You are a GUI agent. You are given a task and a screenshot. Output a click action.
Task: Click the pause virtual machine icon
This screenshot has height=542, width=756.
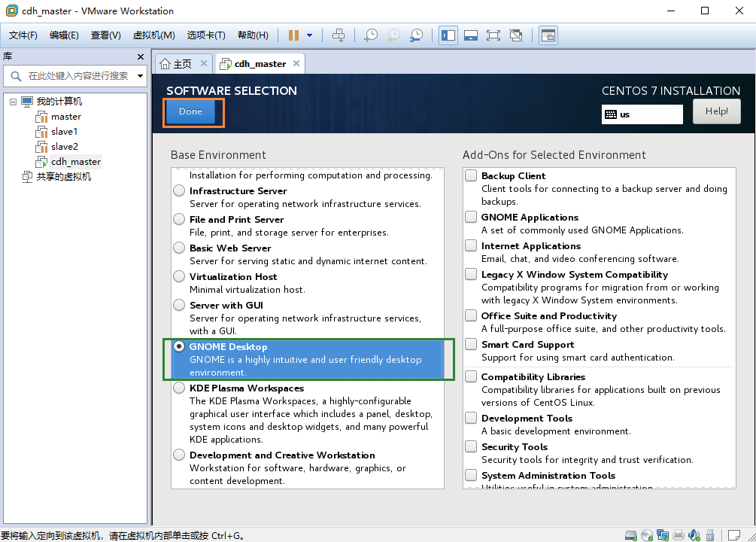tap(293, 35)
